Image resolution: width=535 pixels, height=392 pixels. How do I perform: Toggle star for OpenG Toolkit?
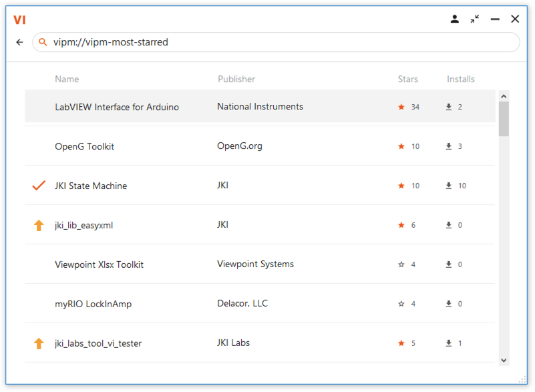pos(401,146)
